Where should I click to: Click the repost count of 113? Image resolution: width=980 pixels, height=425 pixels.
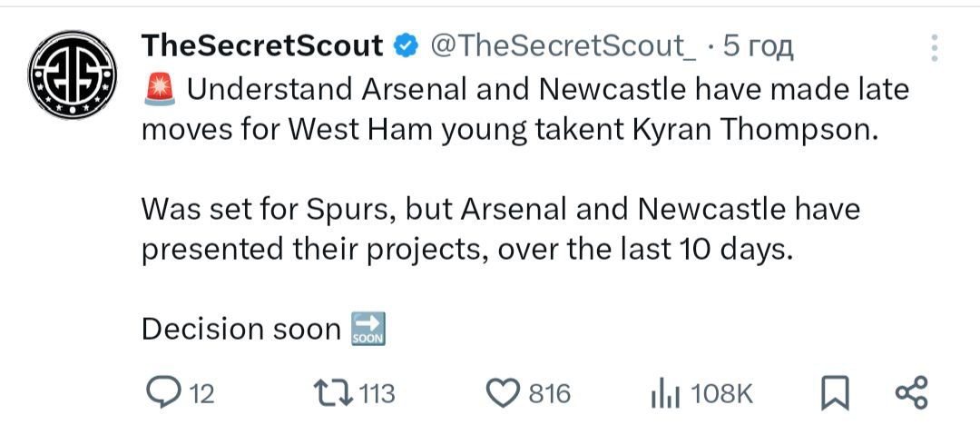377,393
